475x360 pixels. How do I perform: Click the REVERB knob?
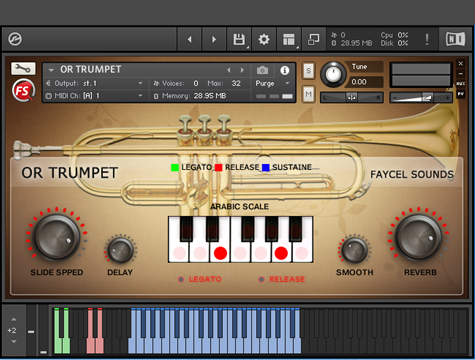tap(419, 237)
